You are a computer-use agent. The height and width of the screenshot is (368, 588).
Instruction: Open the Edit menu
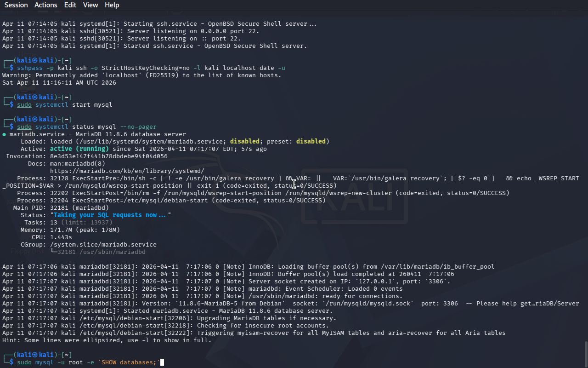click(70, 5)
